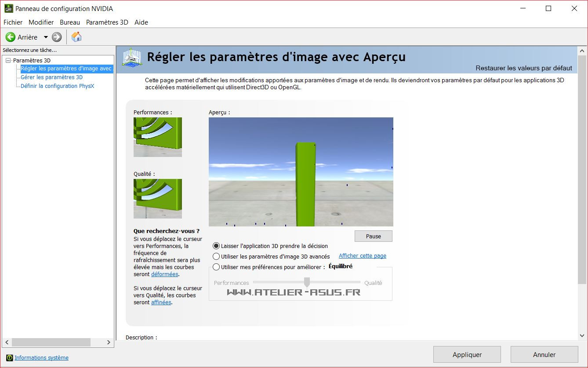The width and height of the screenshot is (588, 368).
Task: Open the Aide menu
Action: coord(141,22)
